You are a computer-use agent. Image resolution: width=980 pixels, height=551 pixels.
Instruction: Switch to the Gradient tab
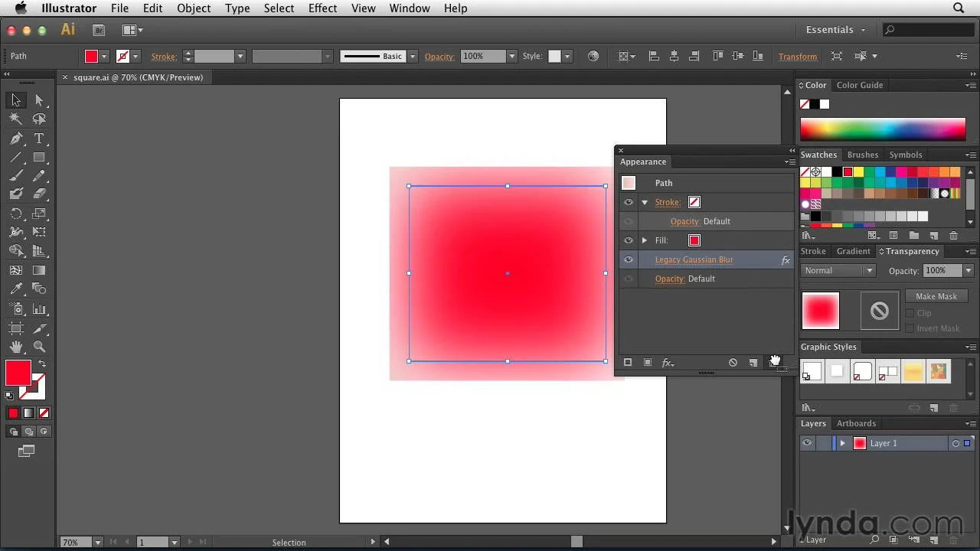(x=853, y=251)
